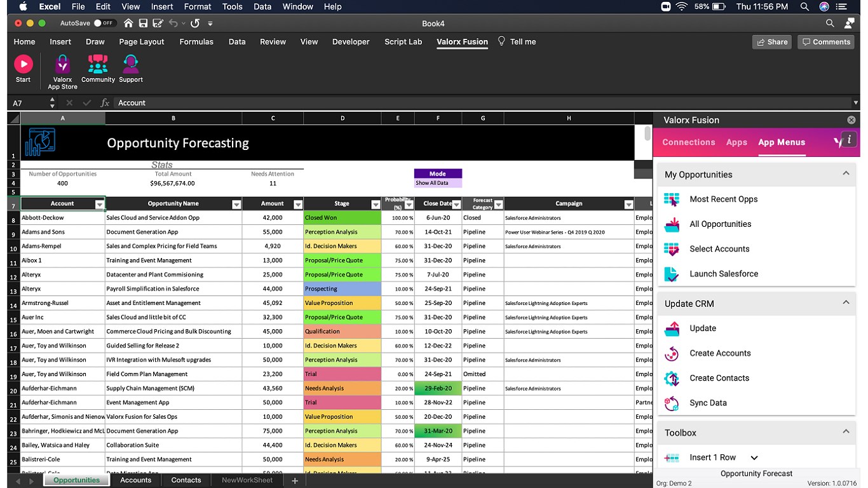Switch to the Script Lab tab
868x488 pixels.
403,42
